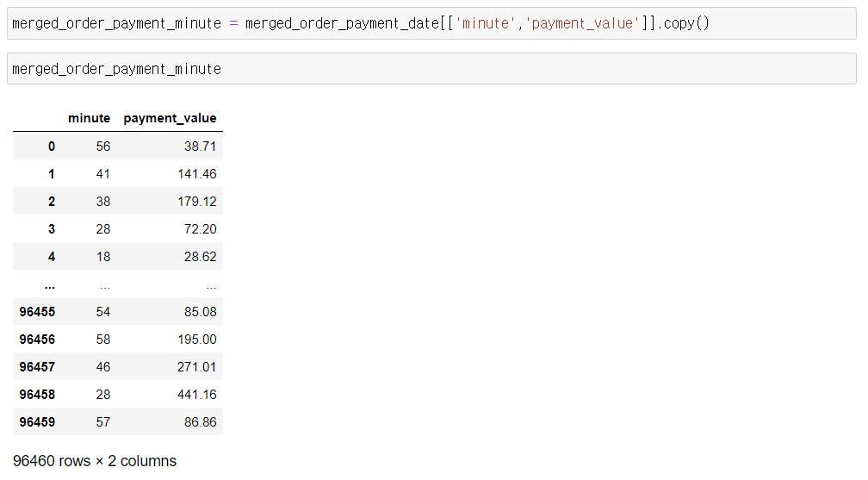Click minute value 18 in row 4
Image resolution: width=868 pixels, height=480 pixels.
pyautogui.click(x=103, y=257)
